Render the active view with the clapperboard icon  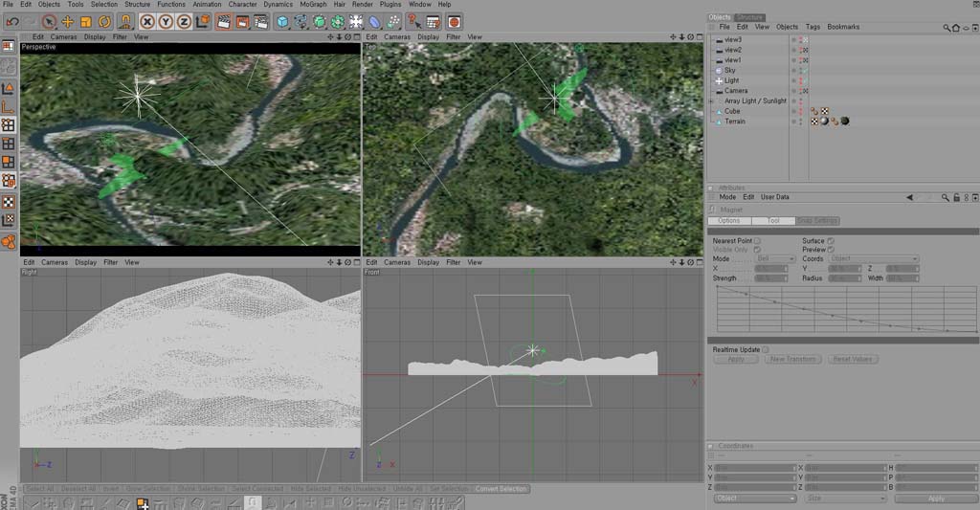pos(223,22)
